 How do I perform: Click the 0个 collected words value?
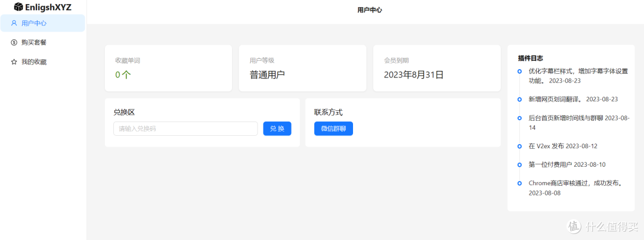click(x=123, y=74)
